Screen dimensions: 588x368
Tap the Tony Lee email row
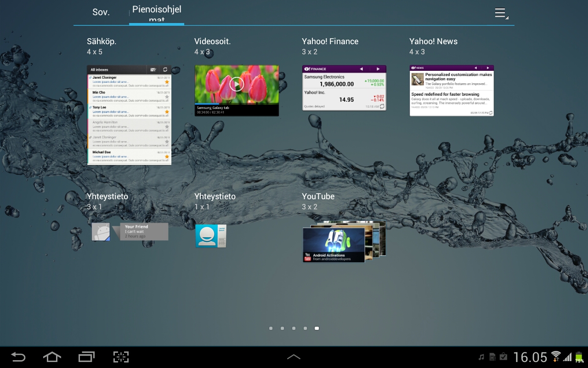point(129,111)
